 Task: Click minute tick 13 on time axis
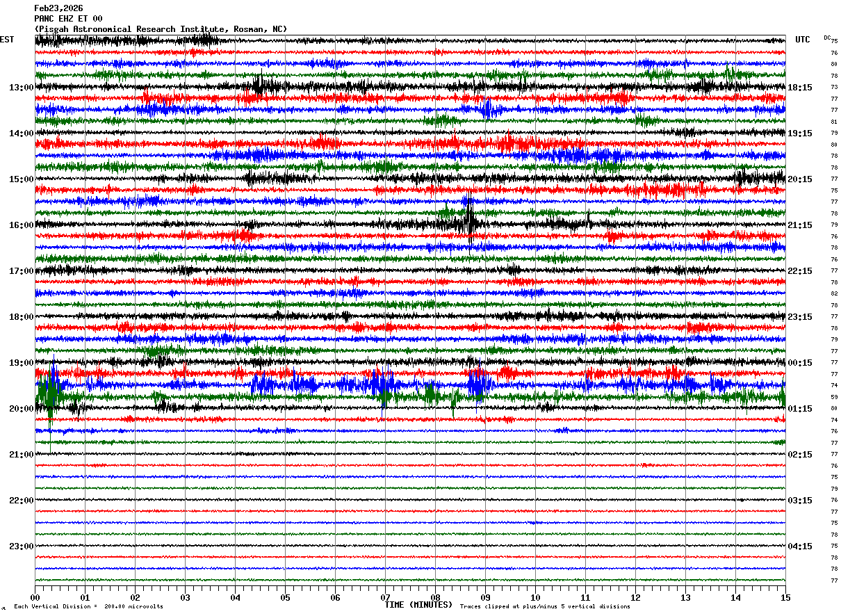point(685,597)
